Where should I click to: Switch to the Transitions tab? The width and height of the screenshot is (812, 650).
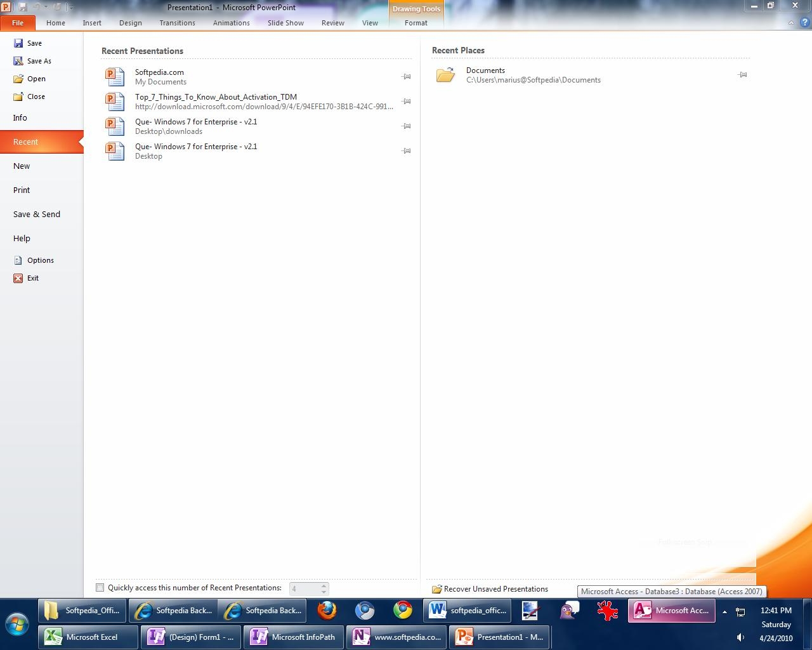coord(177,23)
